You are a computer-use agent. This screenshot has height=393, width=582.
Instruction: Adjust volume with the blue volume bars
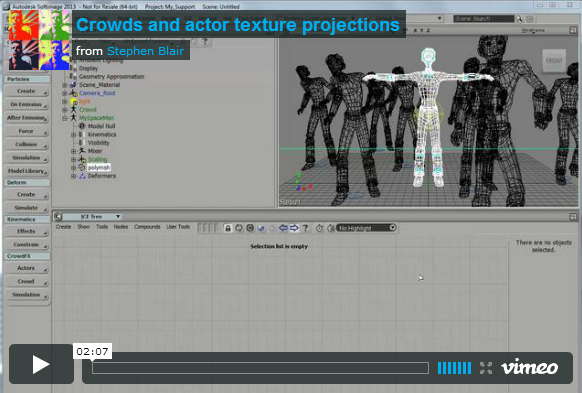pyautogui.click(x=454, y=368)
